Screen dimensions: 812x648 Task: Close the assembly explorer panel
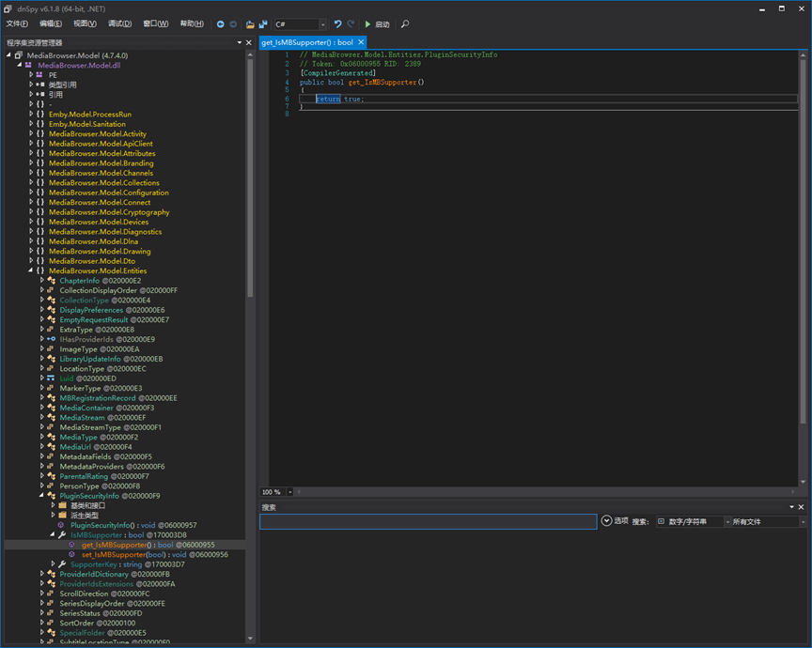coord(249,42)
